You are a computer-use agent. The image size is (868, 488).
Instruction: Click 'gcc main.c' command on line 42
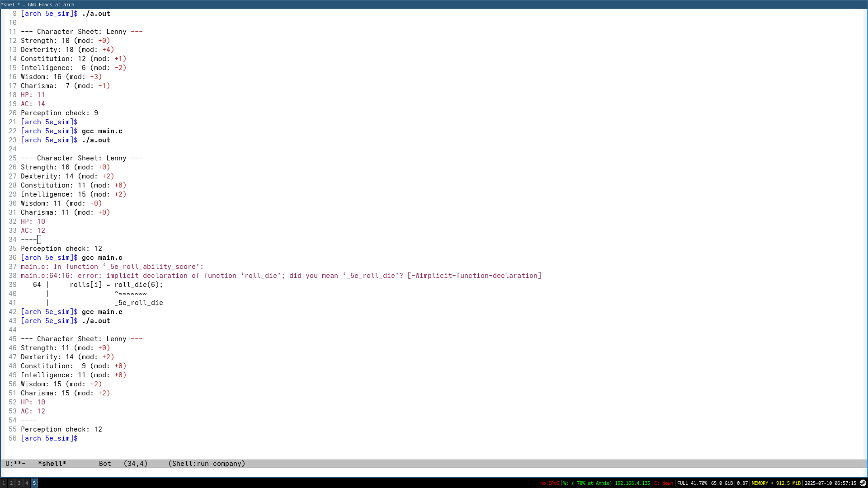(102, 312)
